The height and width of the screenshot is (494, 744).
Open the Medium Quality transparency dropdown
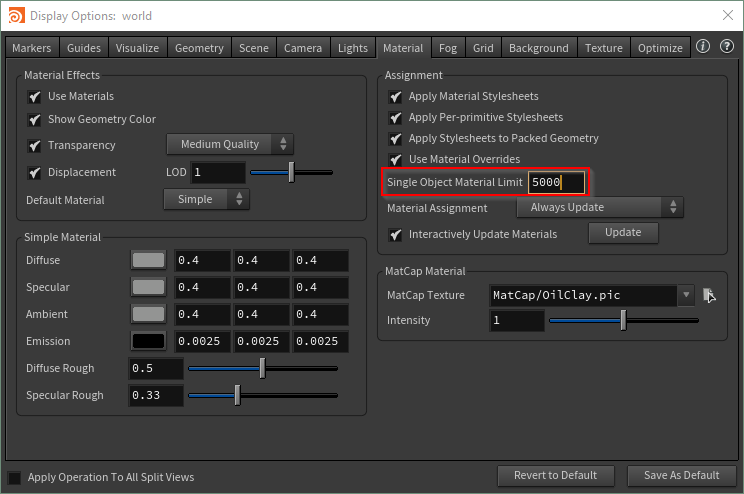pos(229,145)
